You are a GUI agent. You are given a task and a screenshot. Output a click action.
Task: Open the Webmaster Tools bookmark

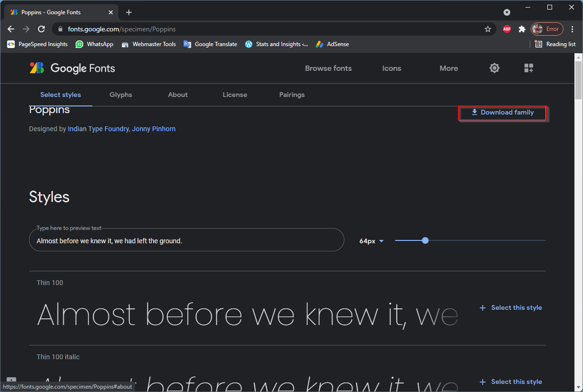click(148, 44)
